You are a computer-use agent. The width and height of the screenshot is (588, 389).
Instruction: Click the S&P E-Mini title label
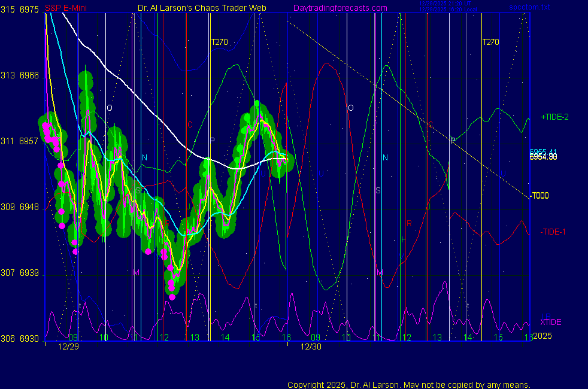tap(65, 8)
